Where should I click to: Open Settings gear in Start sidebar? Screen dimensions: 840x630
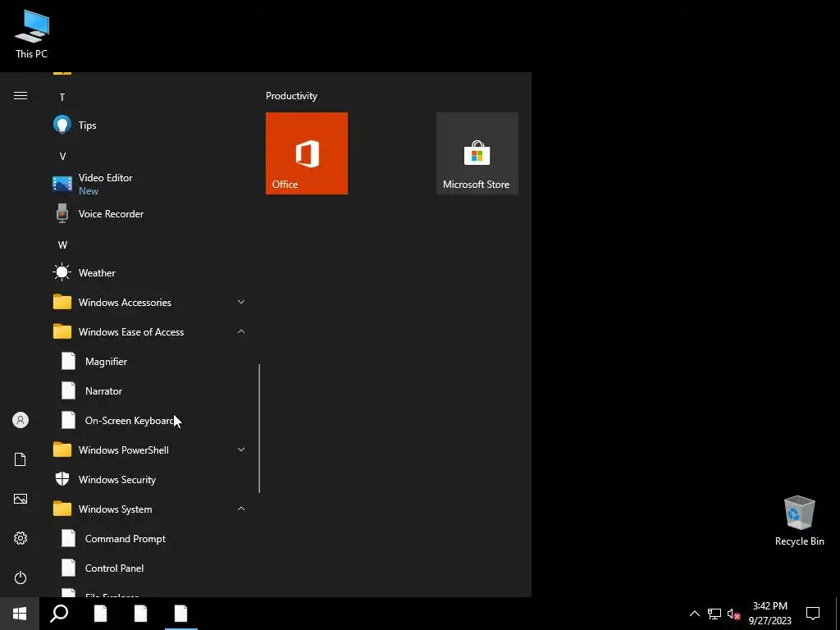pyautogui.click(x=21, y=538)
